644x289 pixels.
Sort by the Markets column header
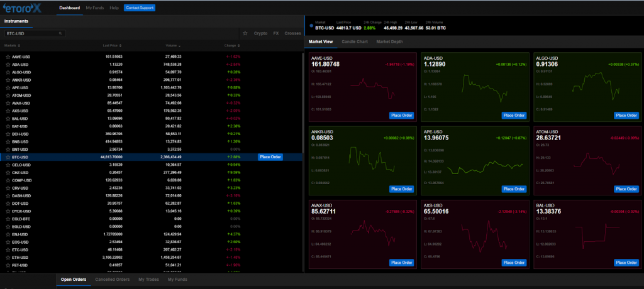tap(12, 46)
